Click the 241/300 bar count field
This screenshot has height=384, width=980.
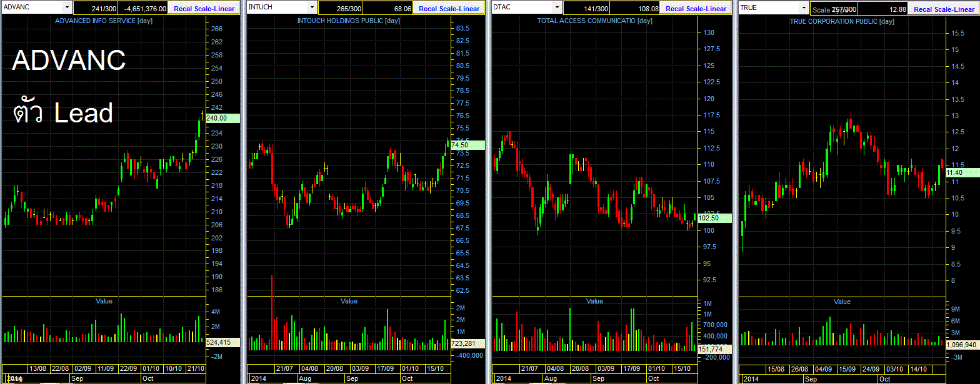pyautogui.click(x=94, y=9)
